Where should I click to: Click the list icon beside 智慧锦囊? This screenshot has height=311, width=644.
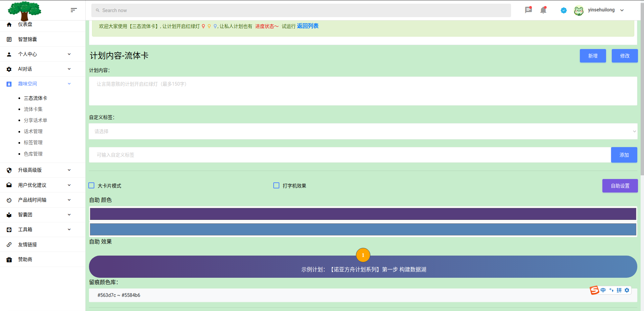tap(9, 39)
